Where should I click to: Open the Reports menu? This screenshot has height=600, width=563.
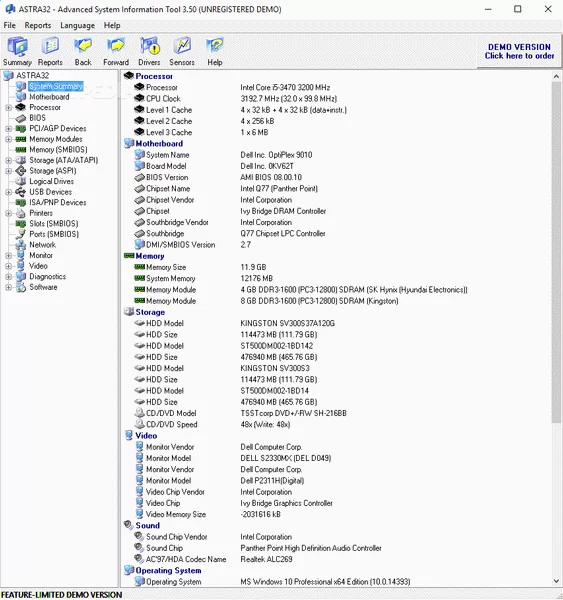coord(38,25)
